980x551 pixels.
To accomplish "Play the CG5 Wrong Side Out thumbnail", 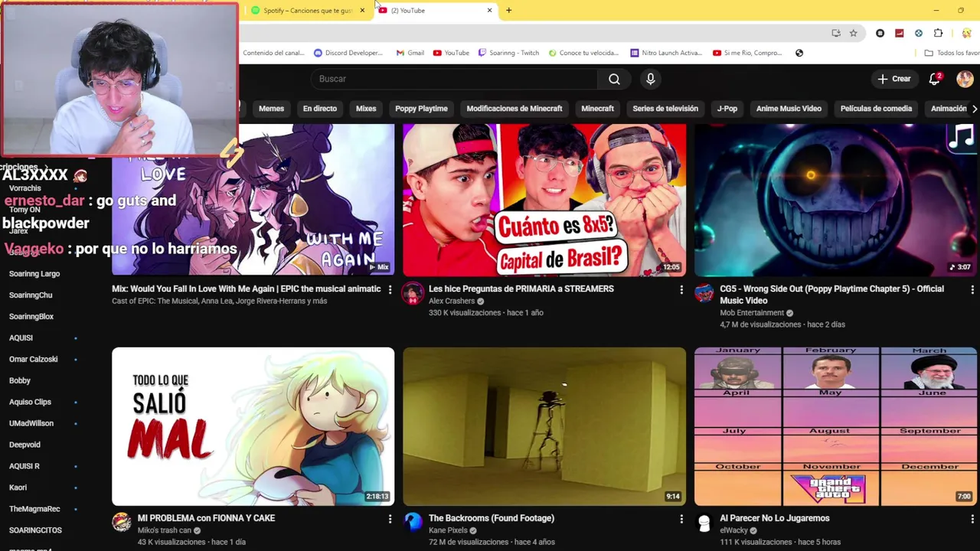I will 835,200.
